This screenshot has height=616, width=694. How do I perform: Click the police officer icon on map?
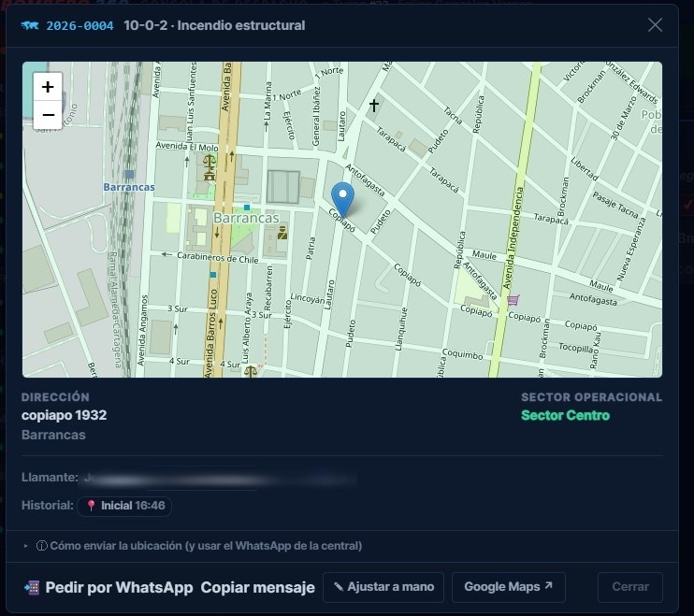[x=282, y=232]
